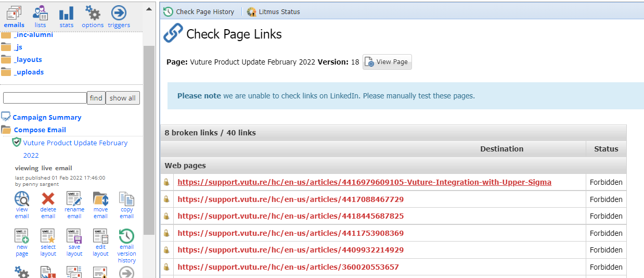Open the Campaign Summary link

(47, 117)
